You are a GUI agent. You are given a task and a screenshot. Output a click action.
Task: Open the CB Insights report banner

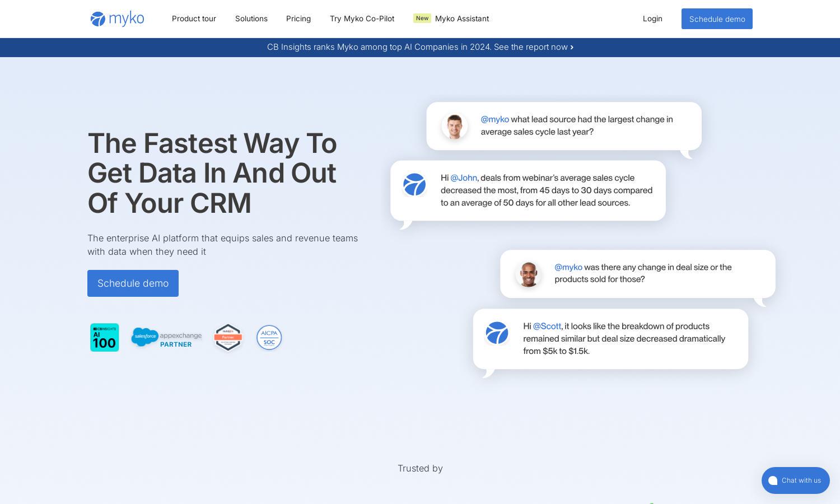(420, 47)
